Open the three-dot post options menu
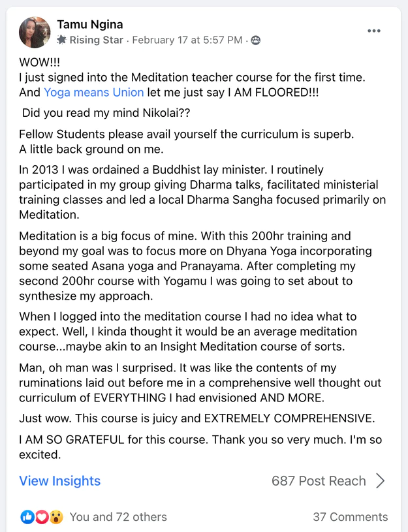This screenshot has width=408, height=532. coord(374,31)
